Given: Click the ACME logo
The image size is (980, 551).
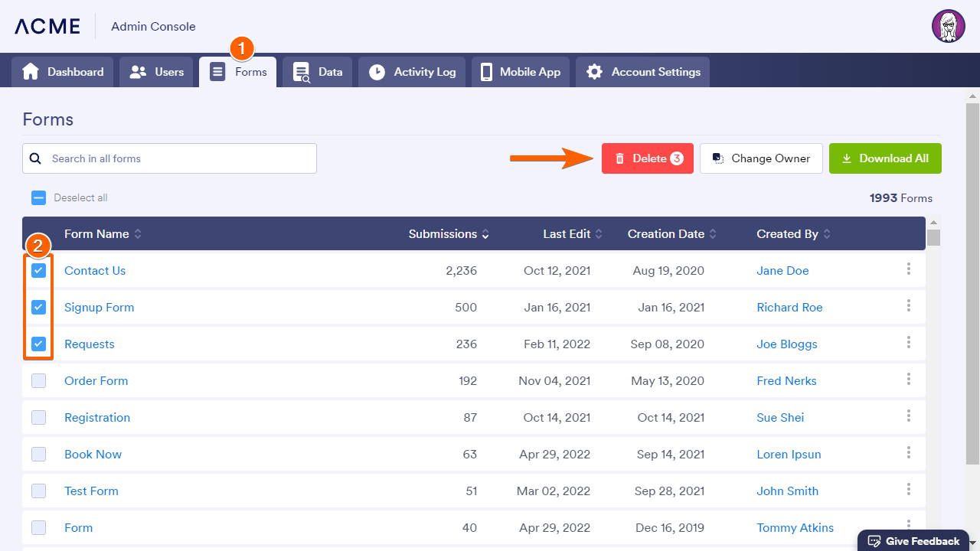Looking at the screenshot, I should 47,27.
